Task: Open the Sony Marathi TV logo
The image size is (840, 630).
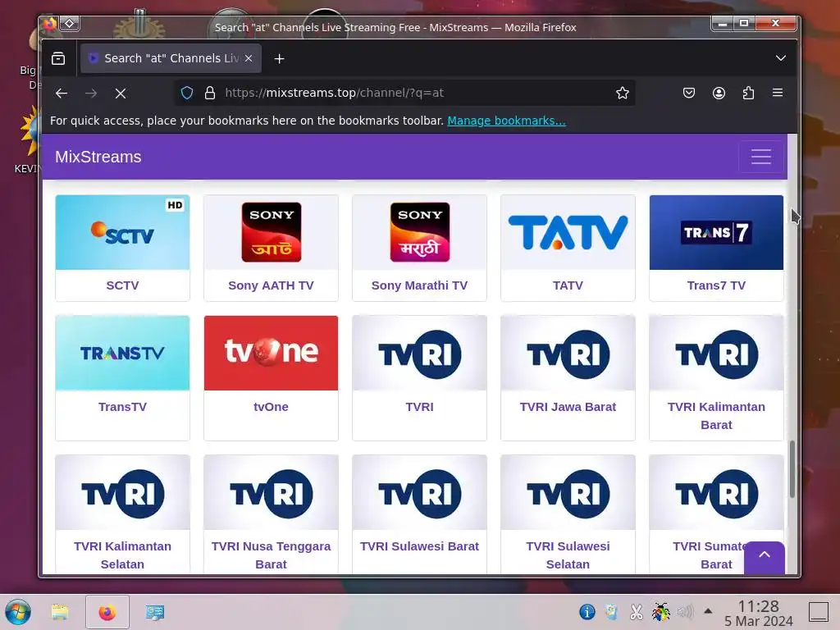Action: [419, 232]
